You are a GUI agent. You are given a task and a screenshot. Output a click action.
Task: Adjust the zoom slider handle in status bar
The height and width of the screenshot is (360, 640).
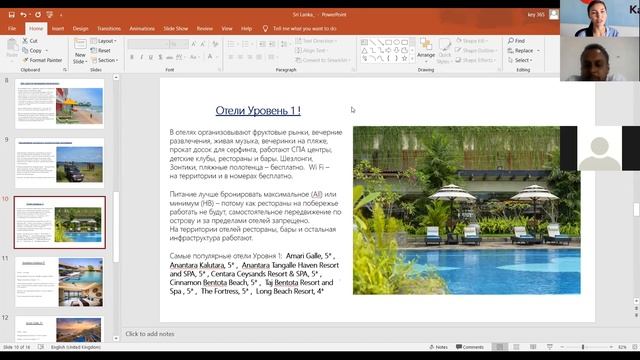583,347
